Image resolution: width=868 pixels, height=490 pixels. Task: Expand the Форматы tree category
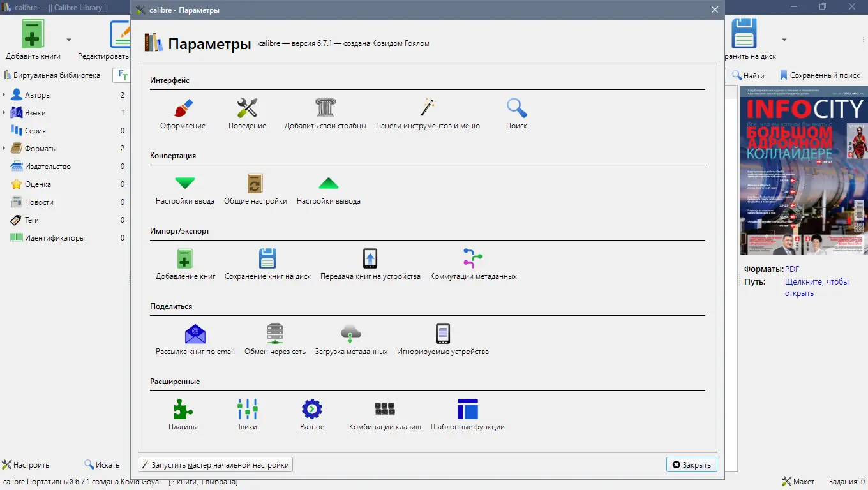coord(4,149)
